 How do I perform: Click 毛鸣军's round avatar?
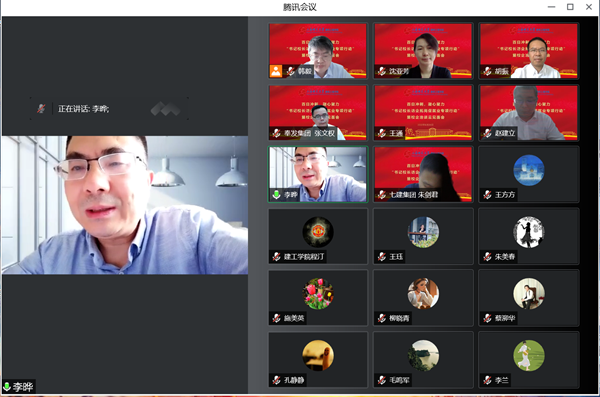point(423,355)
